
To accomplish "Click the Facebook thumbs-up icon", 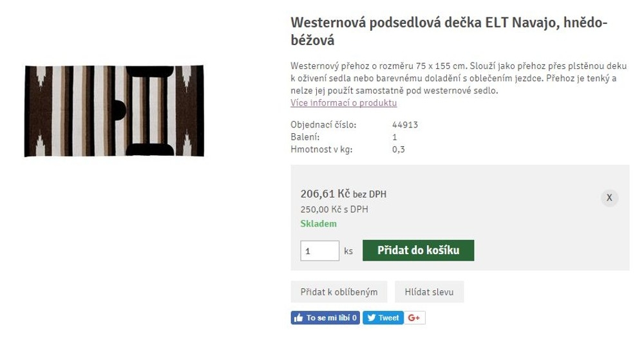I will click(x=299, y=318).
